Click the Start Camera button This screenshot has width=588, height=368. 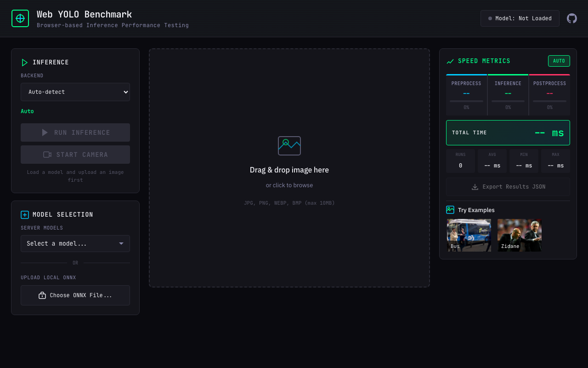coord(75,155)
